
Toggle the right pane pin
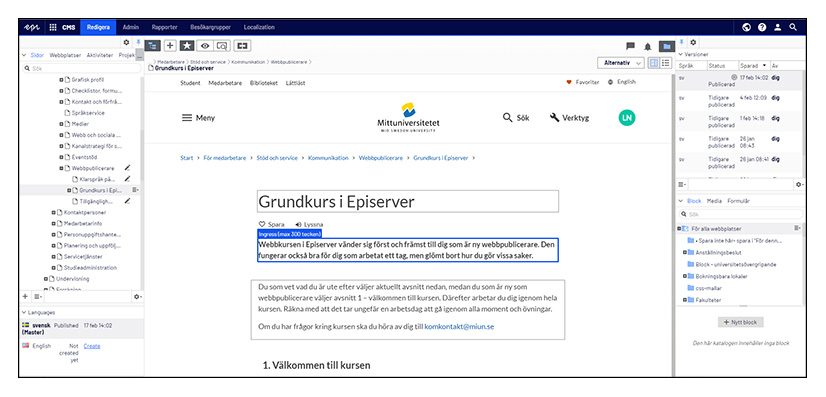coord(681,42)
